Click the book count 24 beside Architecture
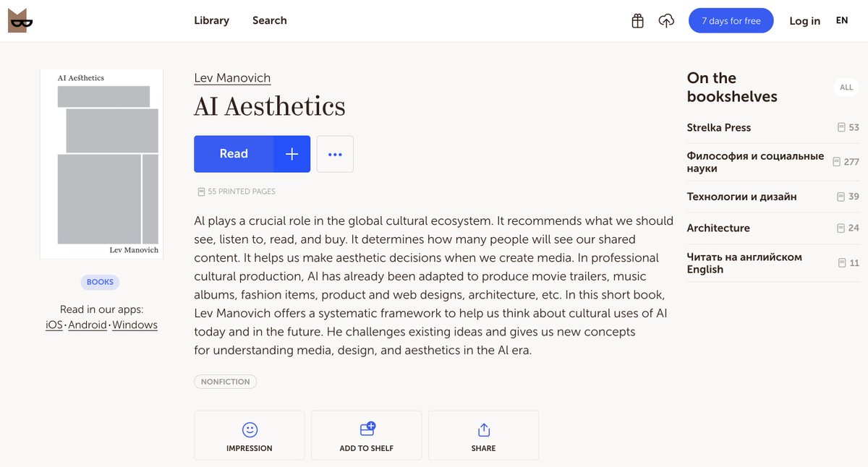 (x=848, y=228)
